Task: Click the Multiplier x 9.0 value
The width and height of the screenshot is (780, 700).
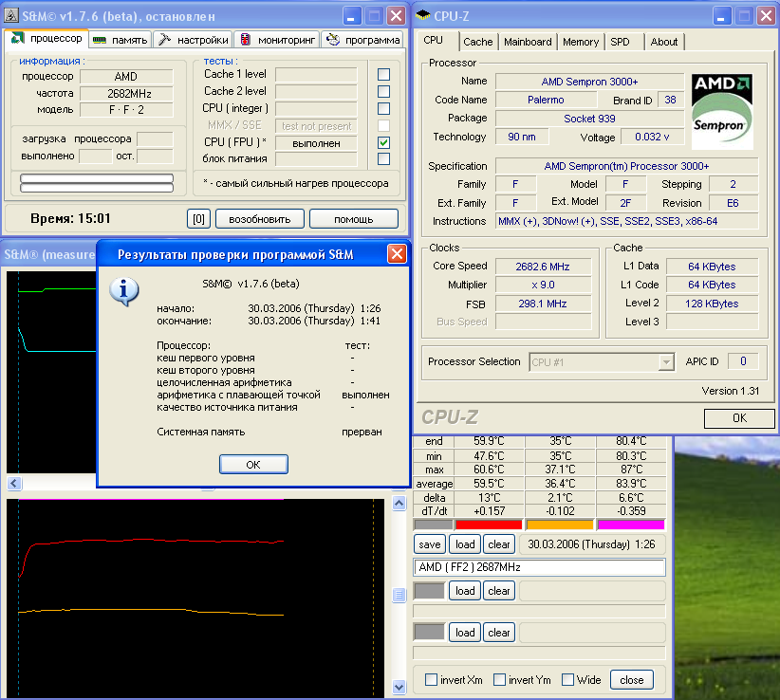Action: (543, 285)
